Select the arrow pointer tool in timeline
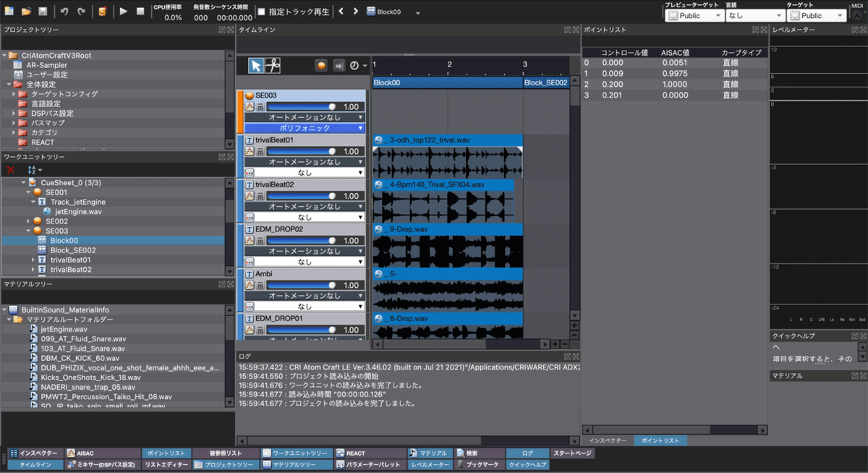 pyautogui.click(x=256, y=65)
